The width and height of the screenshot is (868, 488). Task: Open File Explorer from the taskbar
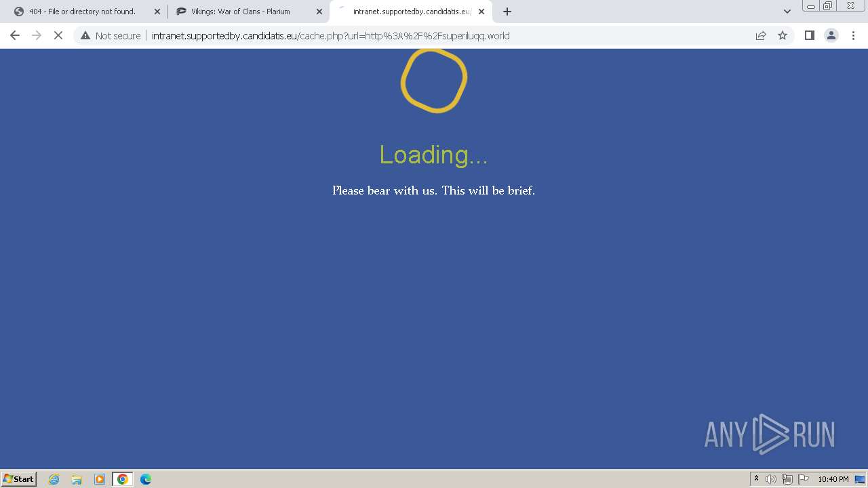coord(77,479)
